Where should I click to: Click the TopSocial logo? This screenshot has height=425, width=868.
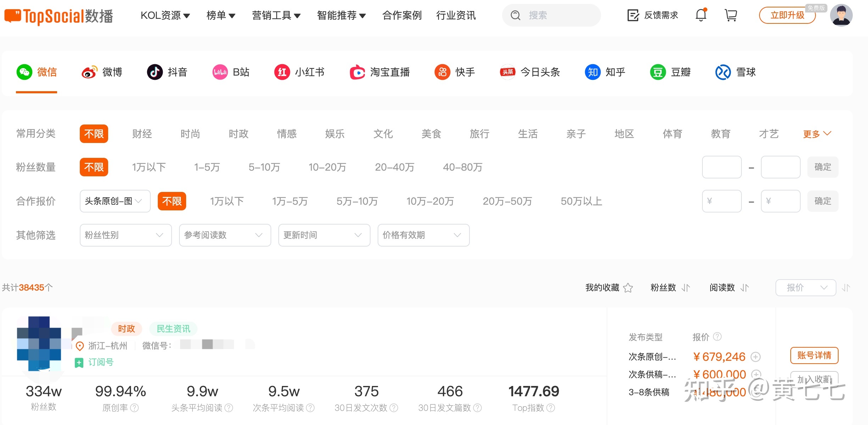(x=59, y=16)
